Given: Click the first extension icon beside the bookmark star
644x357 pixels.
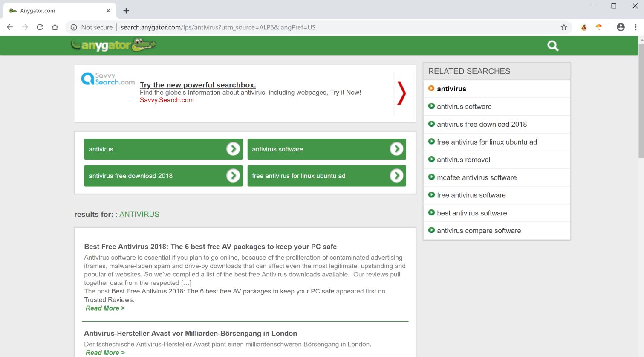Looking at the screenshot, I should pos(583,27).
